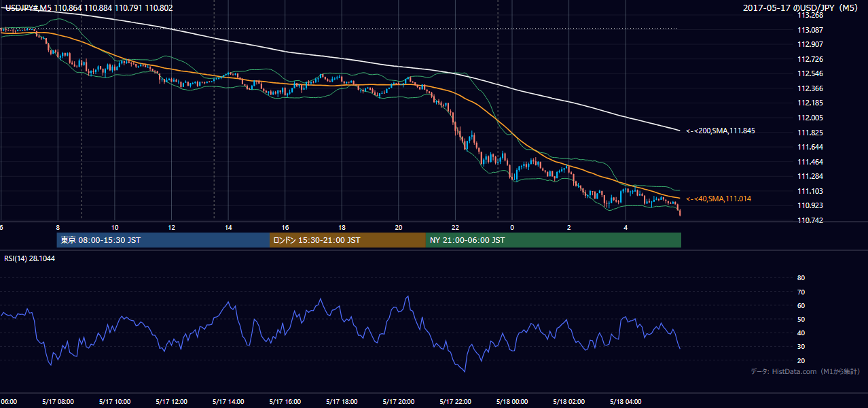Screen dimensions: 868x408
Task: Click RSI scale value 40
Action: pyautogui.click(x=801, y=333)
